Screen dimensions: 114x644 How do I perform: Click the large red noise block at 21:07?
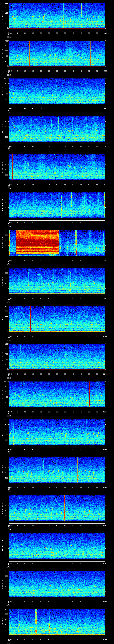pyautogui.click(x=38, y=243)
